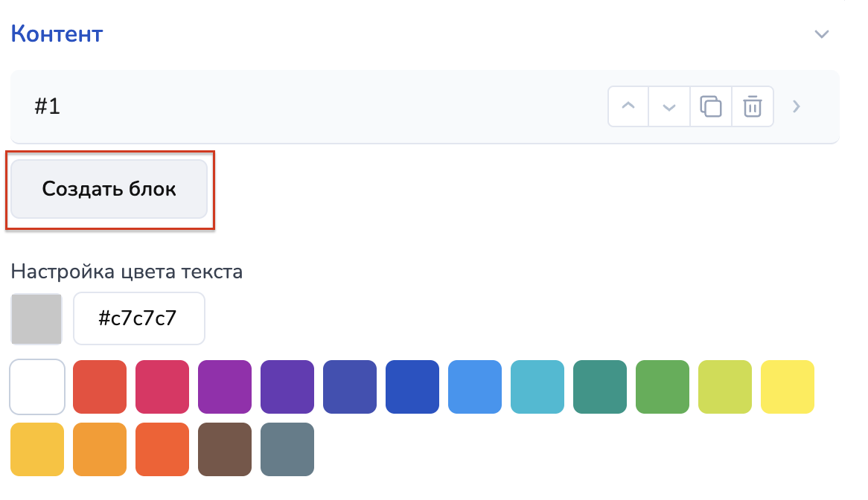Pick the red color swatch
Viewport: 868px width, 500px height.
pyautogui.click(x=100, y=387)
